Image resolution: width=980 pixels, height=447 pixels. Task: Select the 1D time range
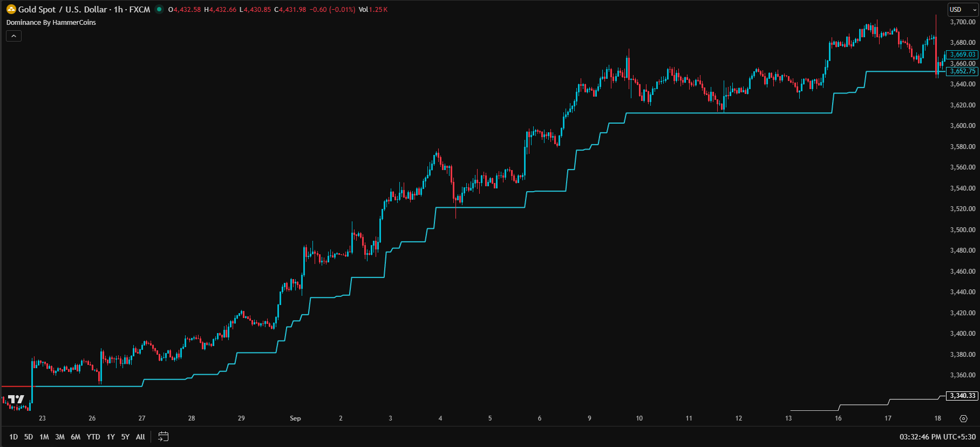(x=13, y=437)
